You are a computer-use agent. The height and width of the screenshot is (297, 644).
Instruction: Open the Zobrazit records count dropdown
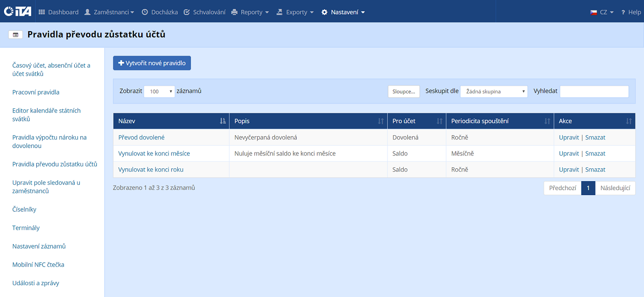coord(159,92)
